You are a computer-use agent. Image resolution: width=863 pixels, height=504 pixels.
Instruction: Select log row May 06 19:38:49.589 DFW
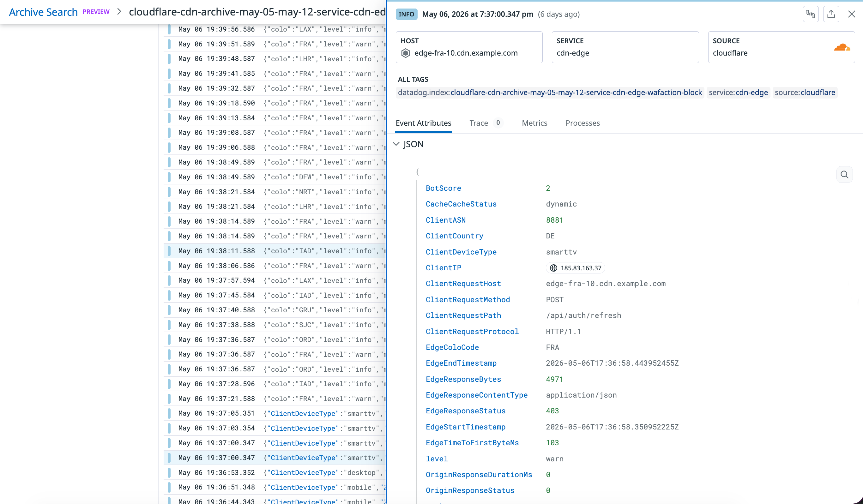(x=275, y=177)
